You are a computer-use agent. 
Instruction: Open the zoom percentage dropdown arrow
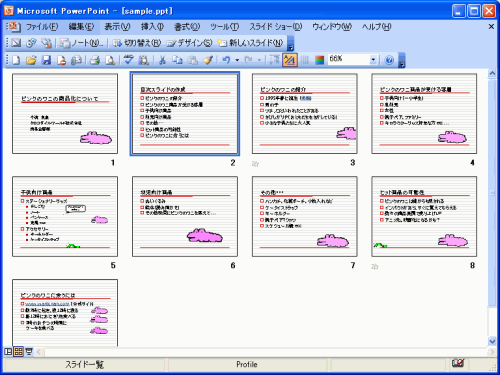(x=373, y=60)
